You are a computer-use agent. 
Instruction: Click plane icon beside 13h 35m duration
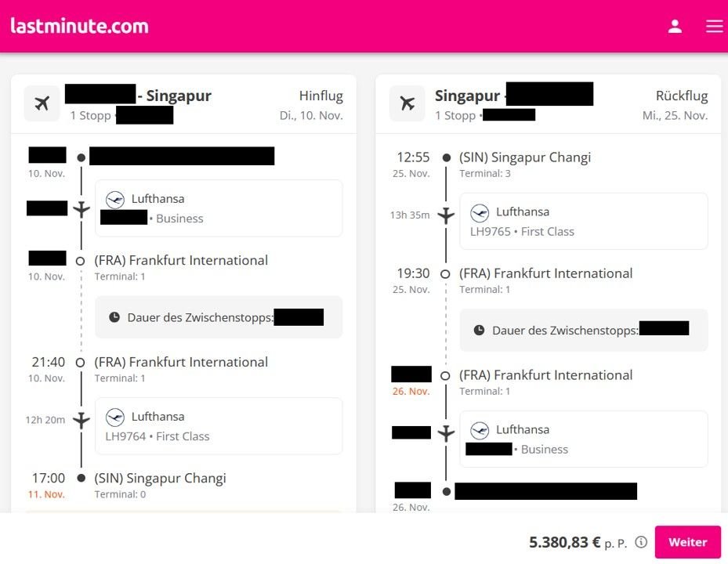coord(446,215)
